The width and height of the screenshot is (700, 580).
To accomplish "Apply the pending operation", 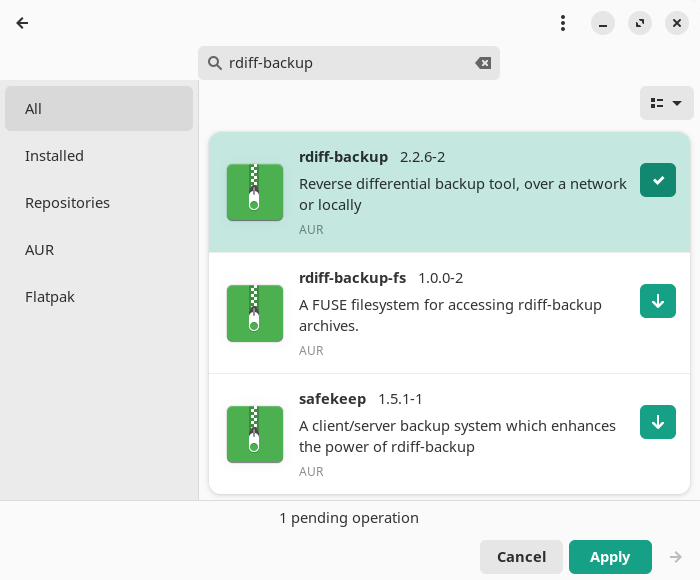I will [x=610, y=557].
